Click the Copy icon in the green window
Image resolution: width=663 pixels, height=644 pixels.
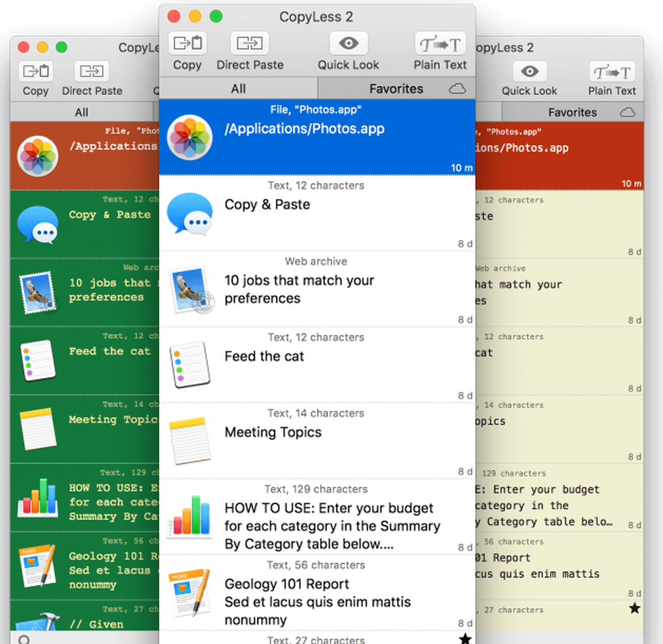[x=36, y=71]
